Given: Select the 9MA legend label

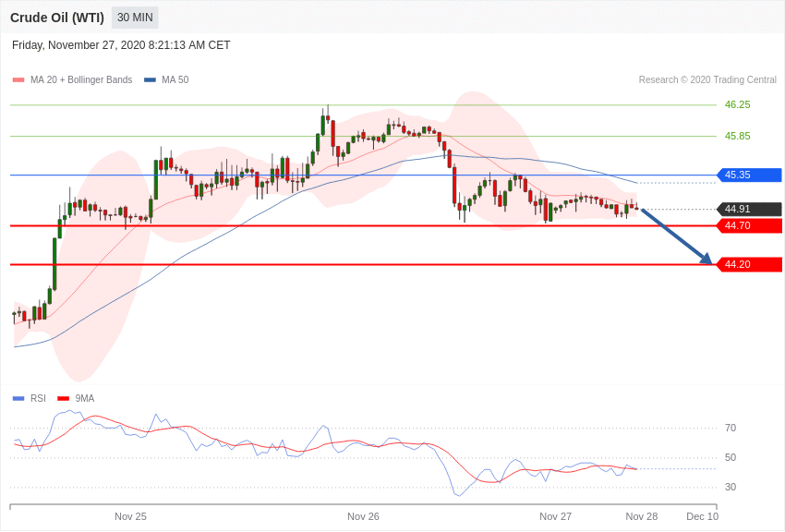Looking at the screenshot, I should (85, 398).
